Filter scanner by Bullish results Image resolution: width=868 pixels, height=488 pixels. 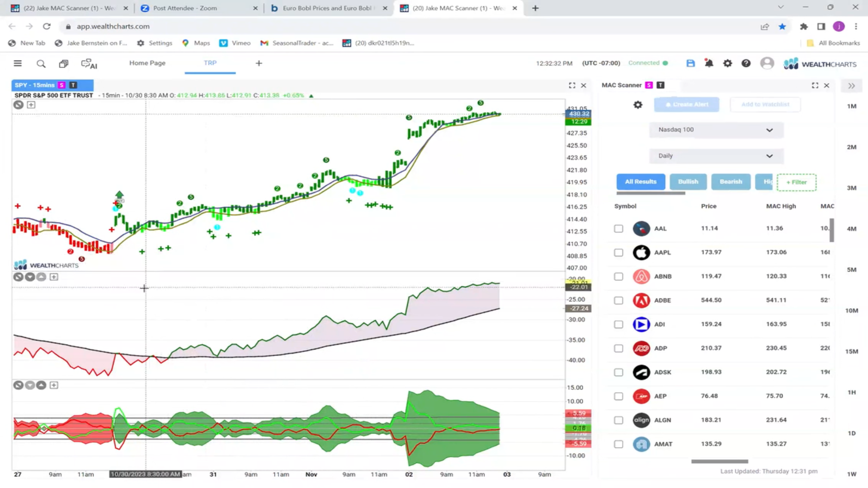(688, 182)
